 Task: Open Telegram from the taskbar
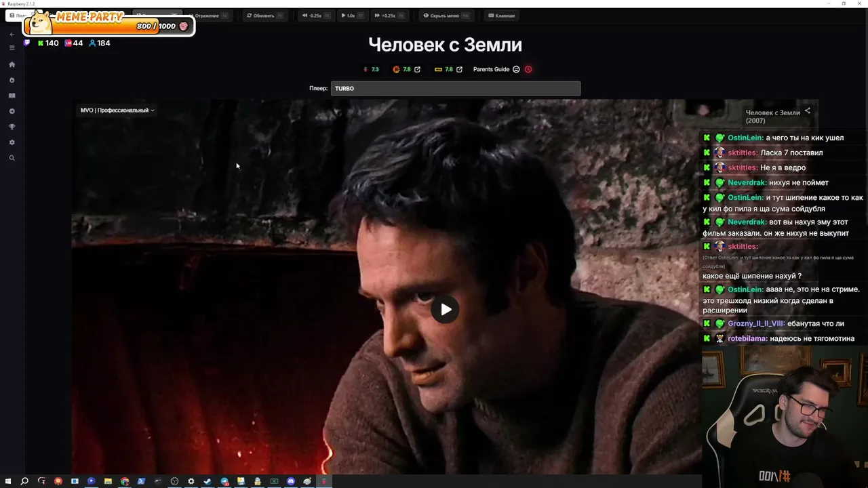(x=224, y=481)
